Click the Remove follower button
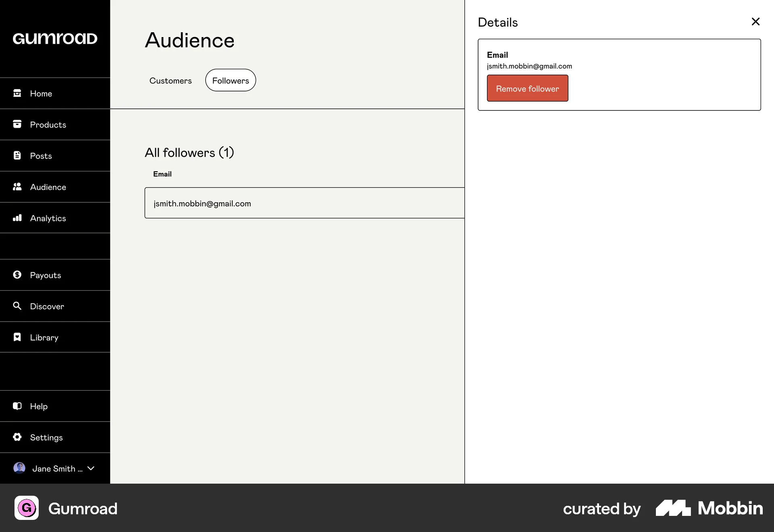This screenshot has height=532, width=774. coord(527,88)
